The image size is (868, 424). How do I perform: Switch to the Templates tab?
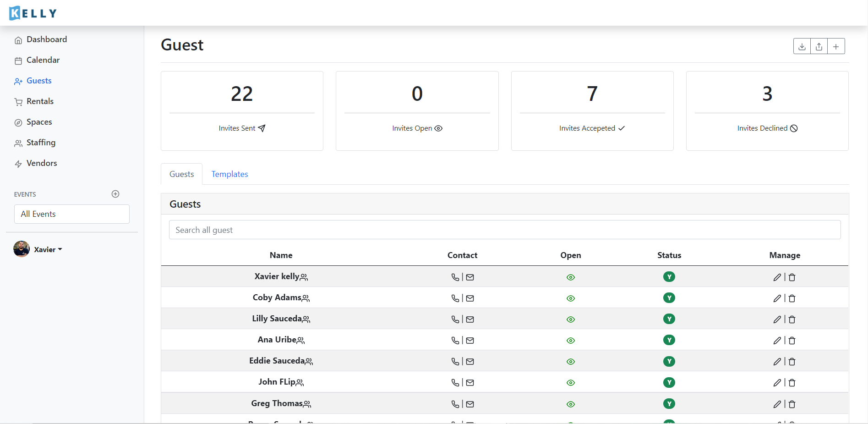(229, 174)
